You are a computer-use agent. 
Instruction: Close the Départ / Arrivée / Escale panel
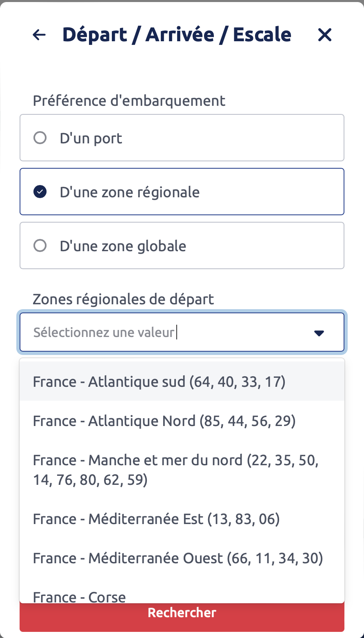coord(325,35)
